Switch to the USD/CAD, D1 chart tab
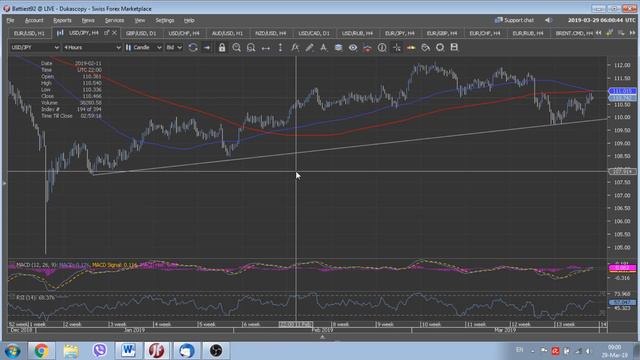This screenshot has height=360, width=640. (313, 33)
